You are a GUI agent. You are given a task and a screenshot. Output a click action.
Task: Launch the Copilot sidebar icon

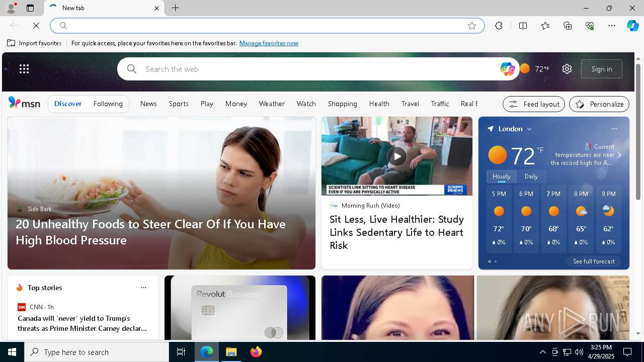click(632, 26)
